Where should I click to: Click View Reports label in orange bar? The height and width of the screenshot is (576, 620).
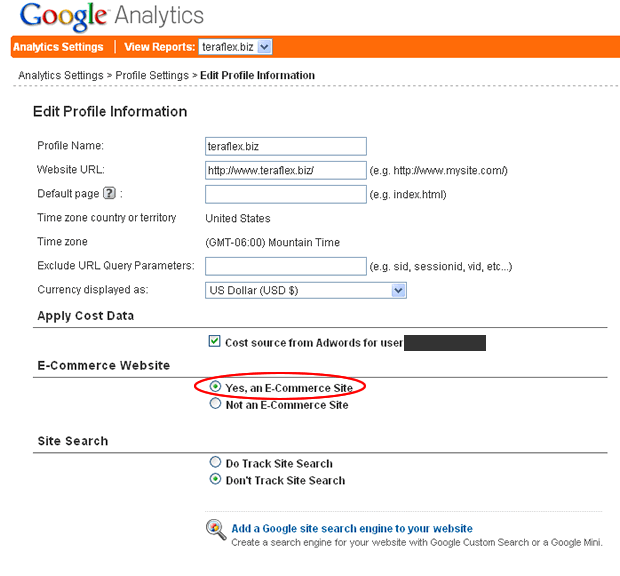point(159,47)
